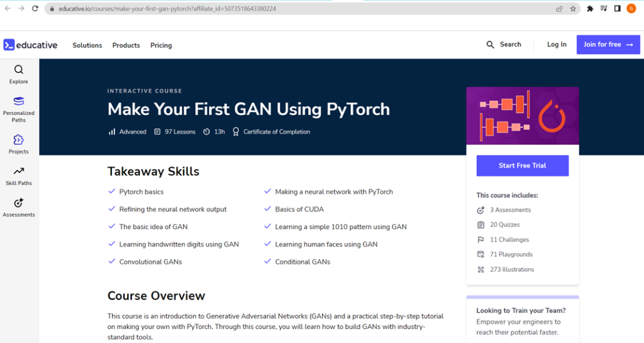Click the Course Overview heading
644x343 pixels.
pos(156,296)
